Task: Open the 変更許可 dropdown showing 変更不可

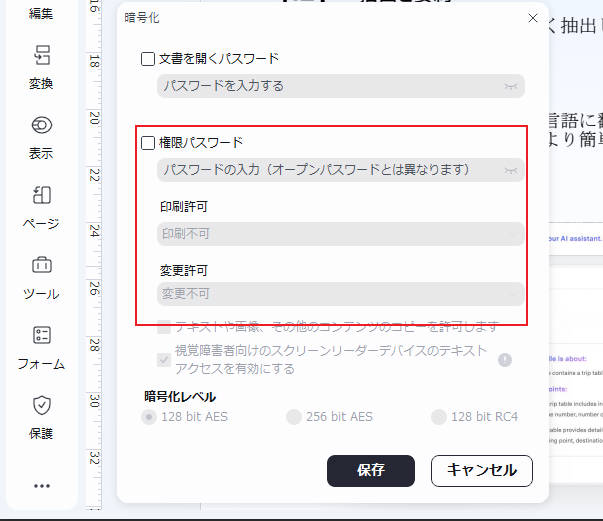Action: pos(340,294)
